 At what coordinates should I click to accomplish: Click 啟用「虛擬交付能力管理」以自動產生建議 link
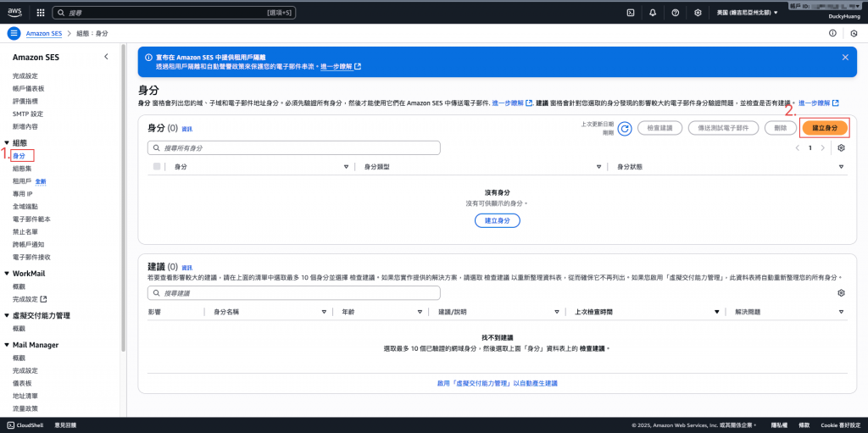pyautogui.click(x=497, y=383)
